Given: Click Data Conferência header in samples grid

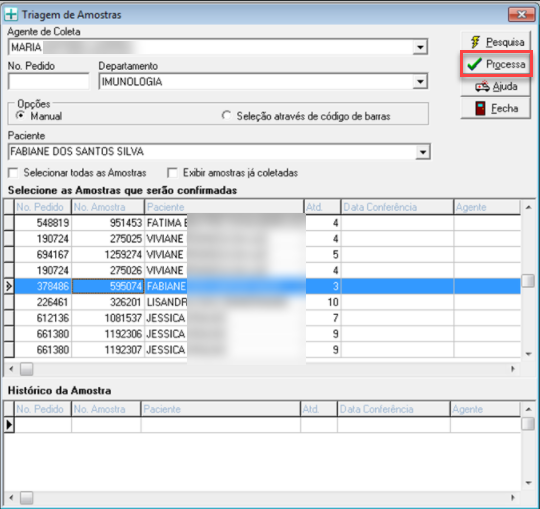Looking at the screenshot, I should pos(397,207).
